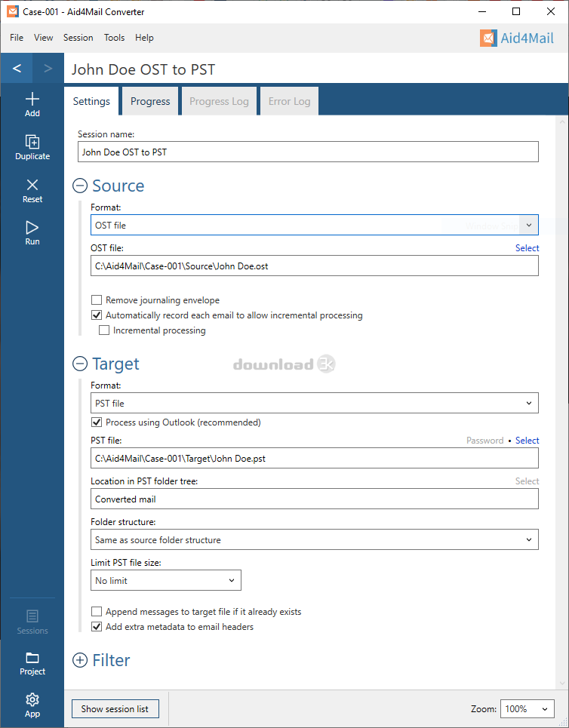
Task: Open the Project folder icon
Action: (x=32, y=663)
